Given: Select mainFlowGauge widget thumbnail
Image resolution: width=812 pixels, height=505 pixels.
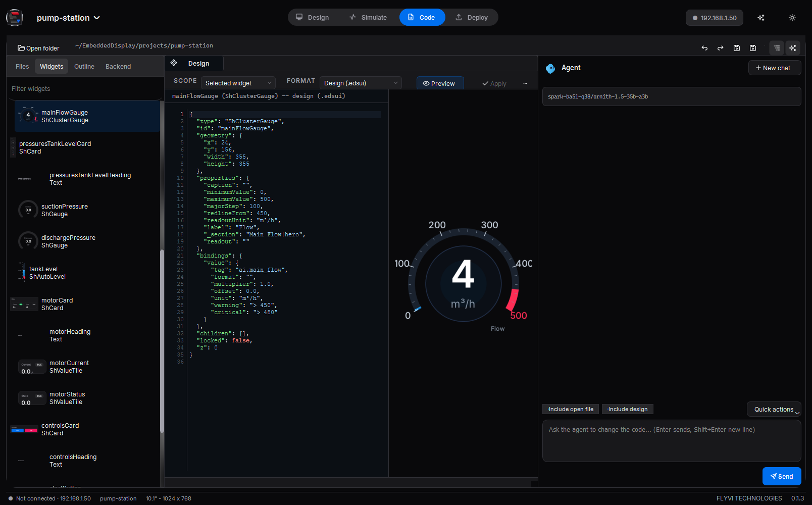Looking at the screenshot, I should pyautogui.click(x=28, y=116).
